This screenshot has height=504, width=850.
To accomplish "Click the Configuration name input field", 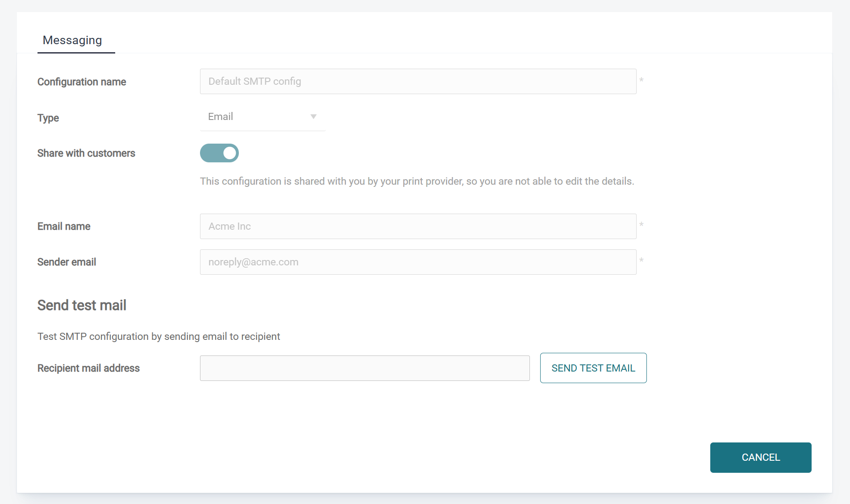I will 418,82.
